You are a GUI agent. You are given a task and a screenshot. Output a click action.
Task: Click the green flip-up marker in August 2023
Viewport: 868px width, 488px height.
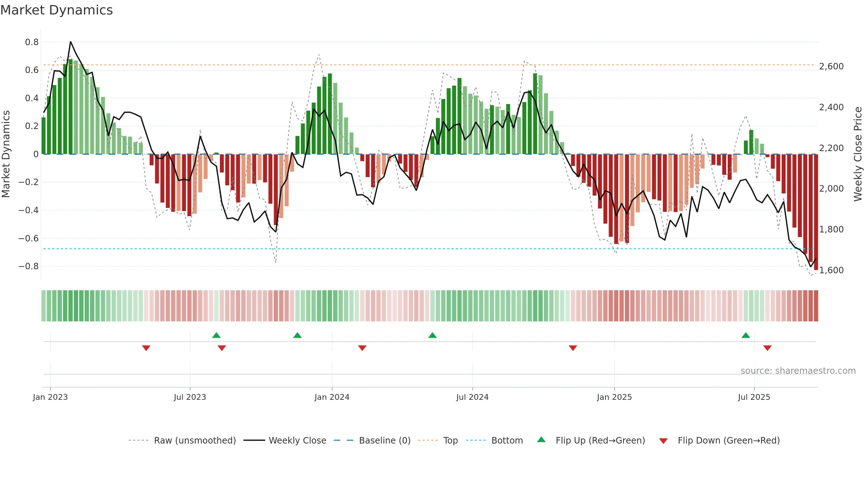coord(216,335)
